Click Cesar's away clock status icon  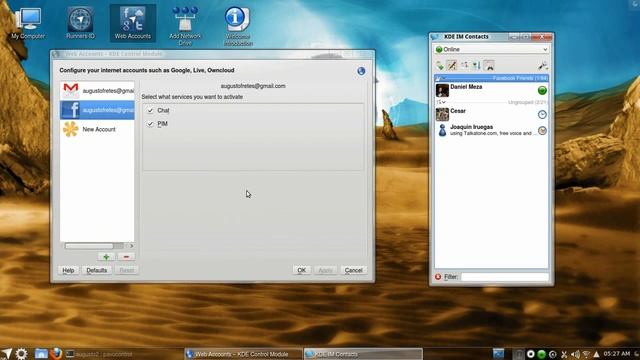542,115
